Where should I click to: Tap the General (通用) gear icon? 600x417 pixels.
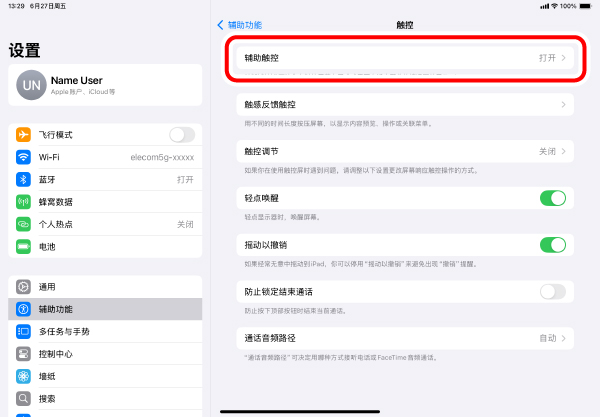point(23,287)
